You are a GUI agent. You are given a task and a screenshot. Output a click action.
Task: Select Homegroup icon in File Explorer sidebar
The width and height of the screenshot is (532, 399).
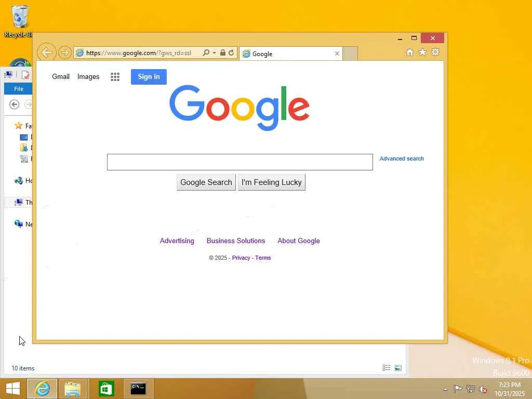[x=19, y=180]
